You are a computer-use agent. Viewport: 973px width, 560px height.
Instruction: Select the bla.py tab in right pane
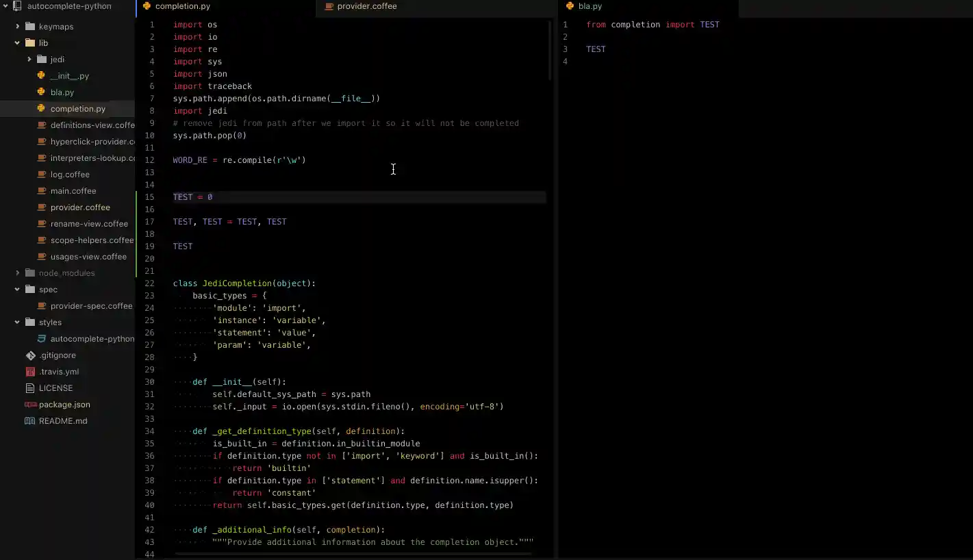point(590,6)
